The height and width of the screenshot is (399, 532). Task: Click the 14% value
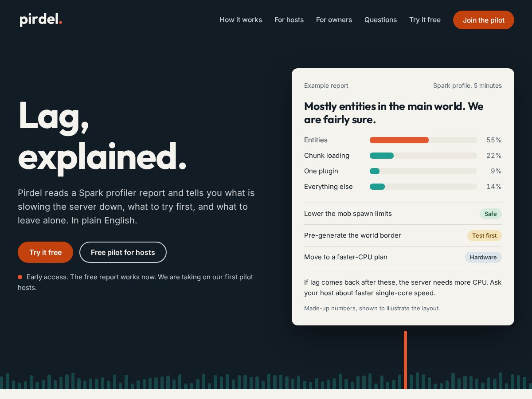(x=494, y=187)
